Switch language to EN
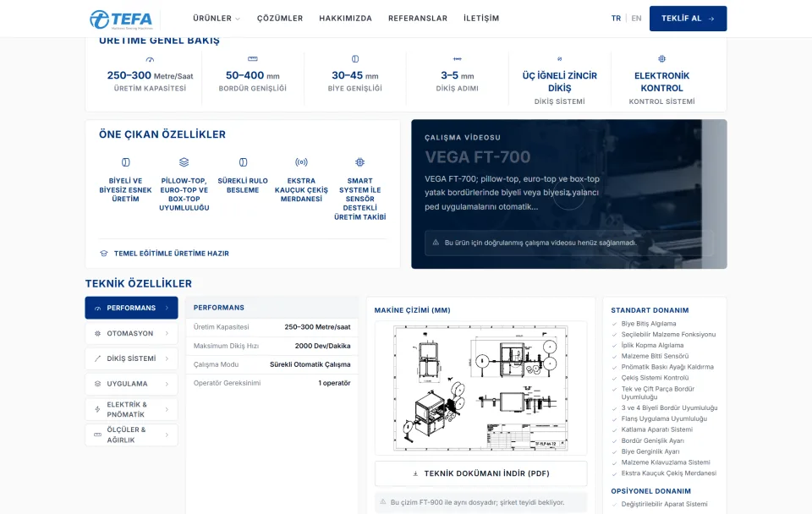812x514 pixels. click(x=636, y=18)
